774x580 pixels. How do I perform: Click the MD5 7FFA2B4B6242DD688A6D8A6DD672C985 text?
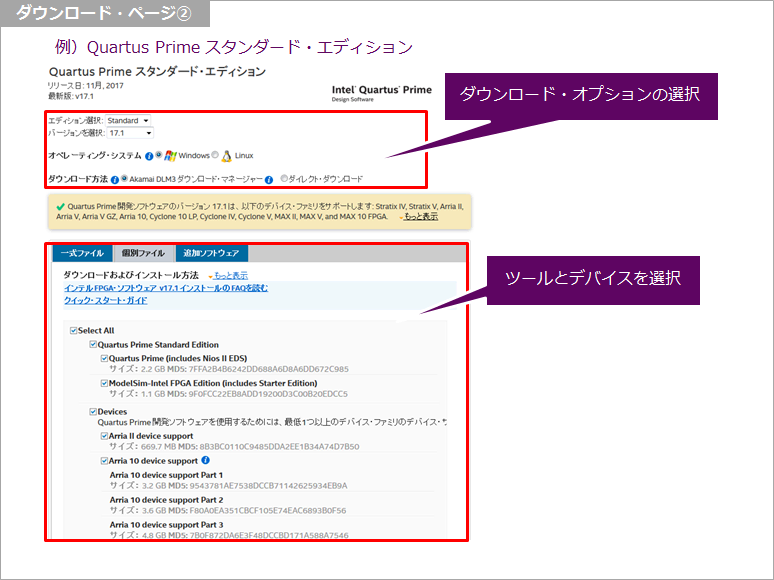tap(259, 369)
